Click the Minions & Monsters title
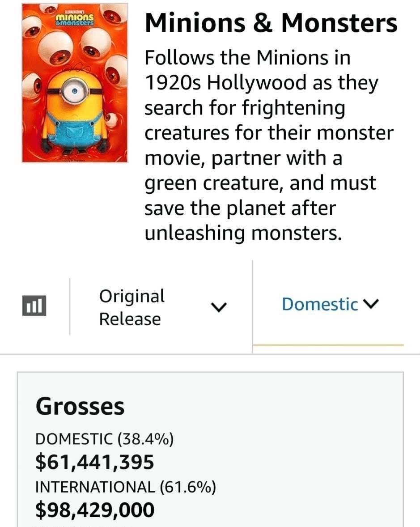The width and height of the screenshot is (420, 527). (x=271, y=23)
